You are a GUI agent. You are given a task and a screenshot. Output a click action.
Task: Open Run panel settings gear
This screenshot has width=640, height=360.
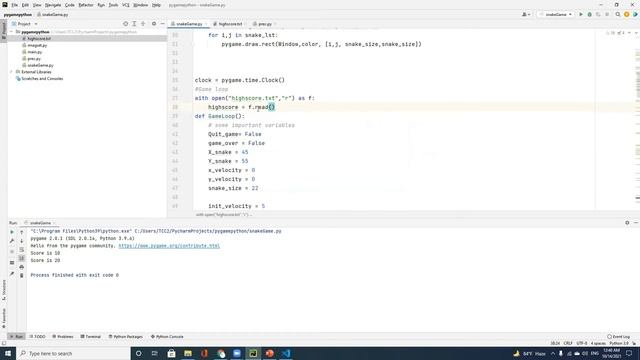[x=627, y=223]
